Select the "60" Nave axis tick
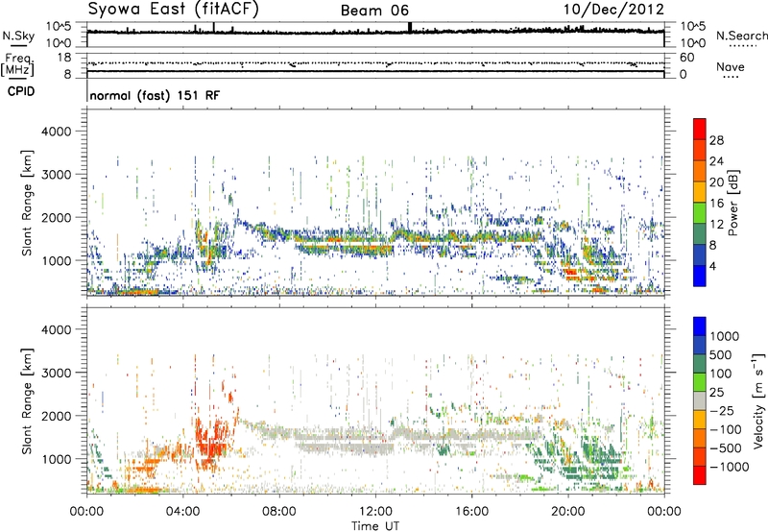This screenshot has height=532, width=768. (x=686, y=58)
